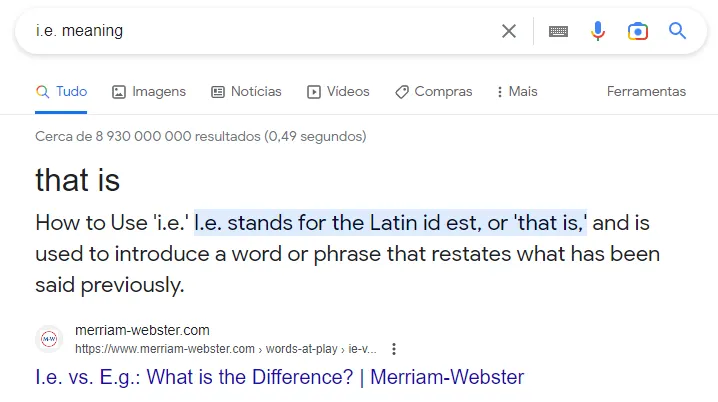Open three-dot options beside Merriam-Webster URL
718x402 pixels.
[394, 349]
